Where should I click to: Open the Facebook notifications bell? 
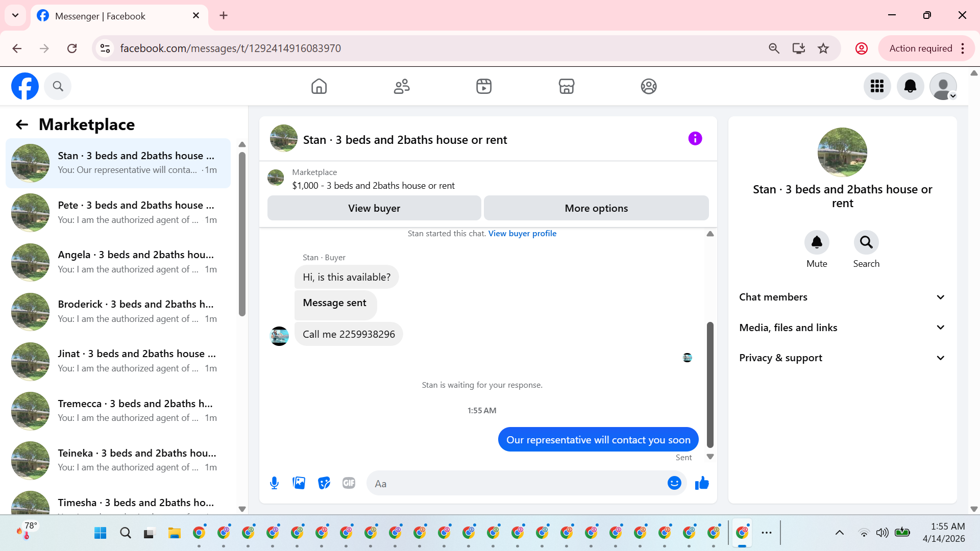coord(910,86)
